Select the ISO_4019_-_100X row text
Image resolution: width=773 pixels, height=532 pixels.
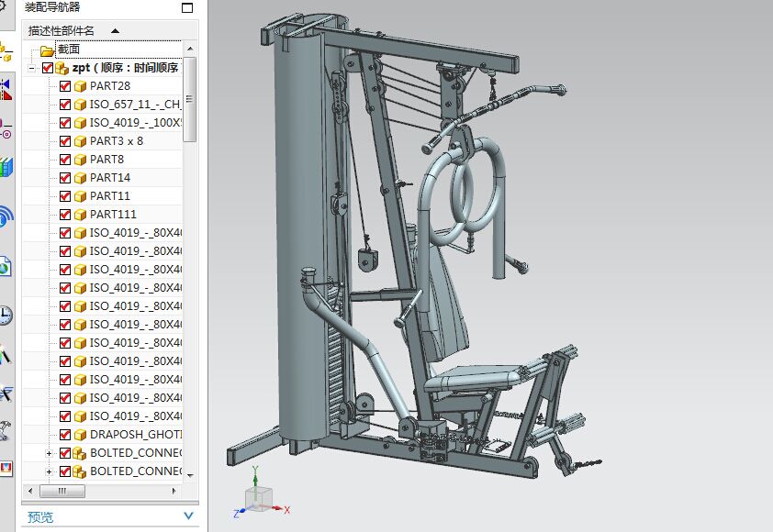pyautogui.click(x=135, y=123)
